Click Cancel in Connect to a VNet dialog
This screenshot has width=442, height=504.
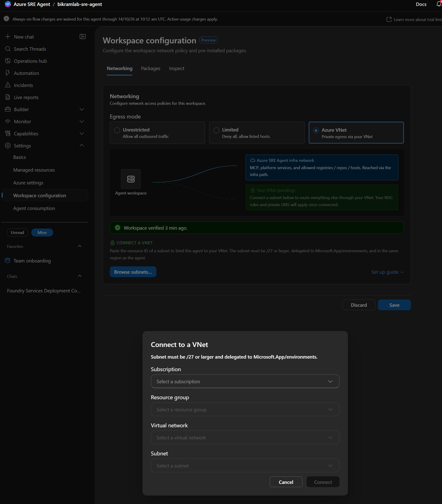[x=286, y=482]
